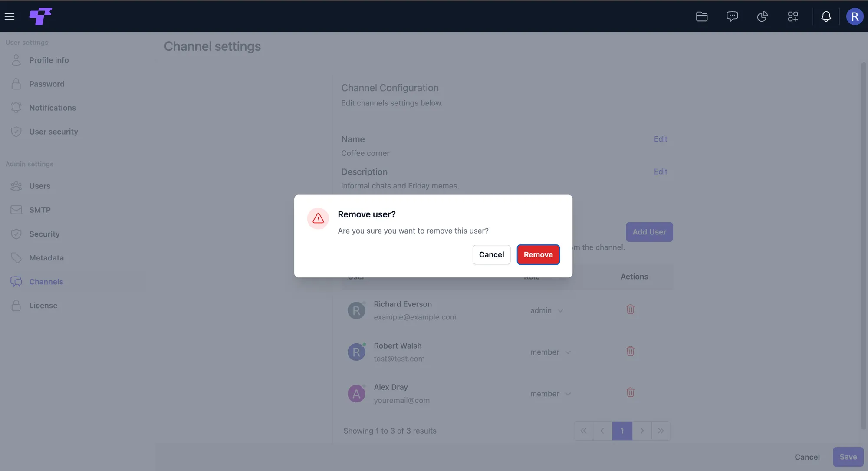Click Alex Dray's avatar thumbnail

[x=356, y=394]
